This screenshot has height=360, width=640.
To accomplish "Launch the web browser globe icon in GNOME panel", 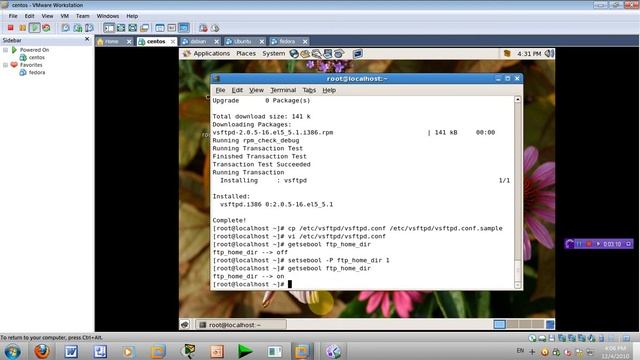I will [x=294, y=53].
